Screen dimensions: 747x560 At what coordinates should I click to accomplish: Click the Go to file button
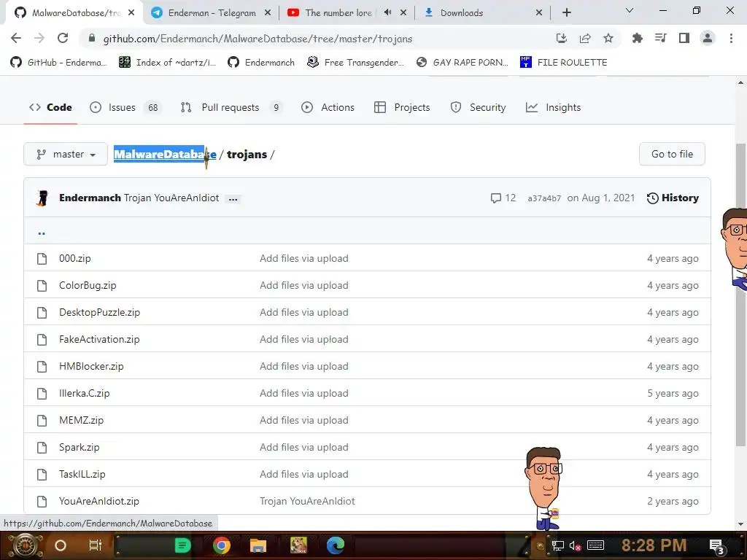point(672,154)
